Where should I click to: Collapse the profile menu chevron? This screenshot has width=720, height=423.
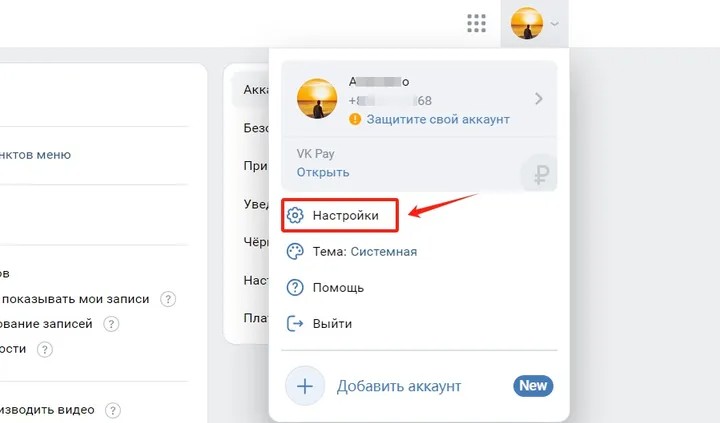pyautogui.click(x=555, y=24)
